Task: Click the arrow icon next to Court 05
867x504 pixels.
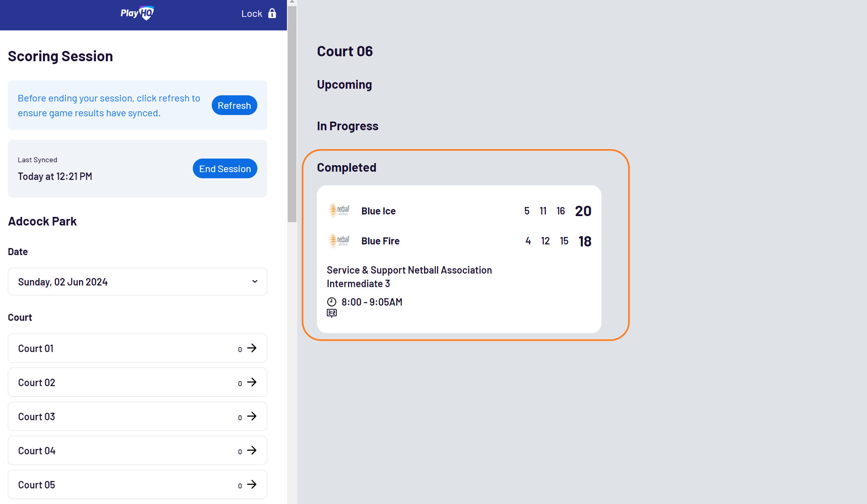Action: pos(251,485)
